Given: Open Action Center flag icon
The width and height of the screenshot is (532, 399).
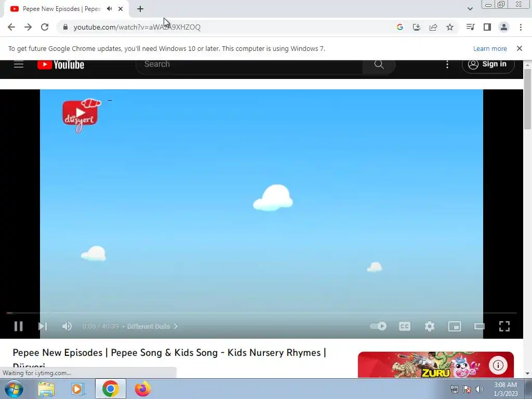Looking at the screenshot, I should [x=467, y=389].
